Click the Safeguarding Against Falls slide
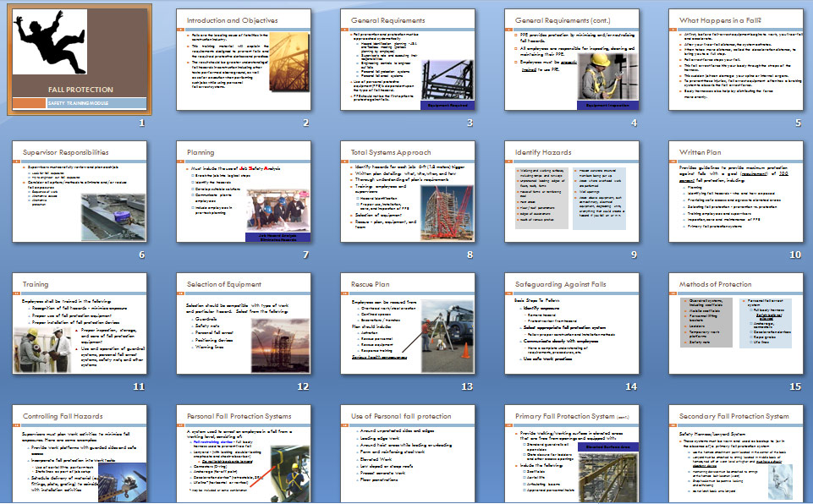Viewport: 813px width, 504px height. pos(572,324)
